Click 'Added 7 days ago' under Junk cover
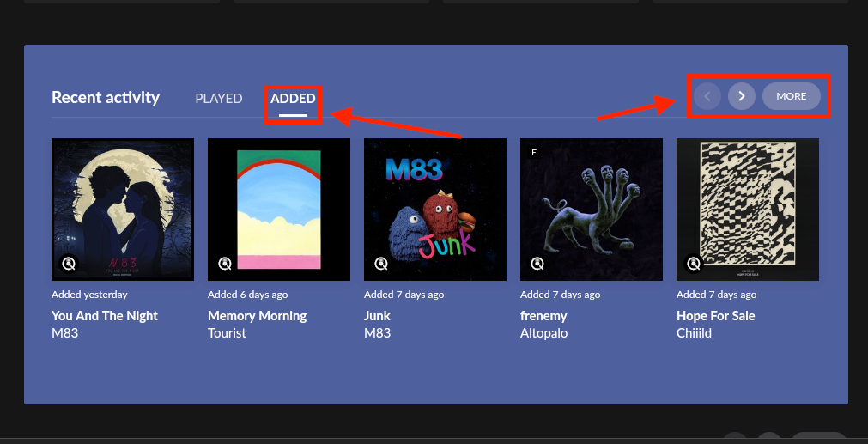Image resolution: width=868 pixels, height=444 pixels. [404, 295]
